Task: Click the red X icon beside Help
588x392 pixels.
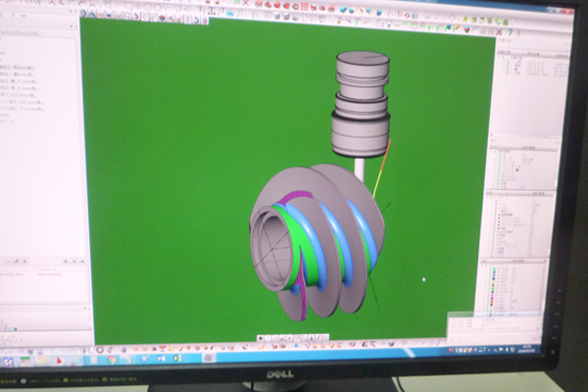Action: pos(499,31)
